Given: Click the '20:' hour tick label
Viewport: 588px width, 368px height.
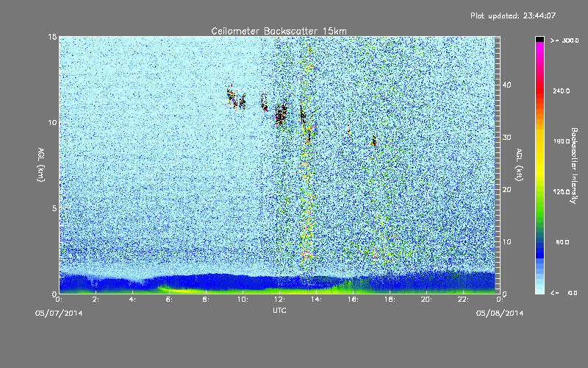Looking at the screenshot, I should click(x=426, y=300).
